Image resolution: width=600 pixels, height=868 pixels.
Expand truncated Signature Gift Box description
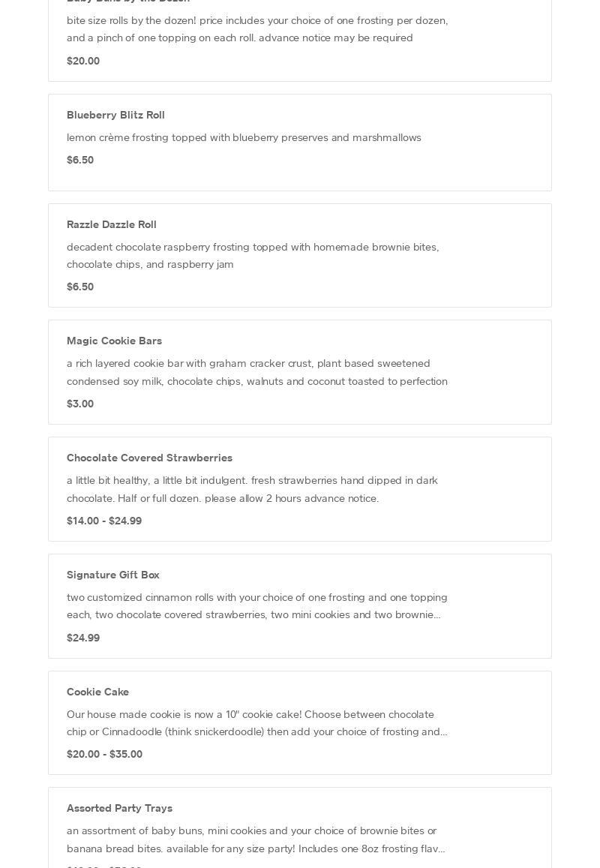point(256,605)
